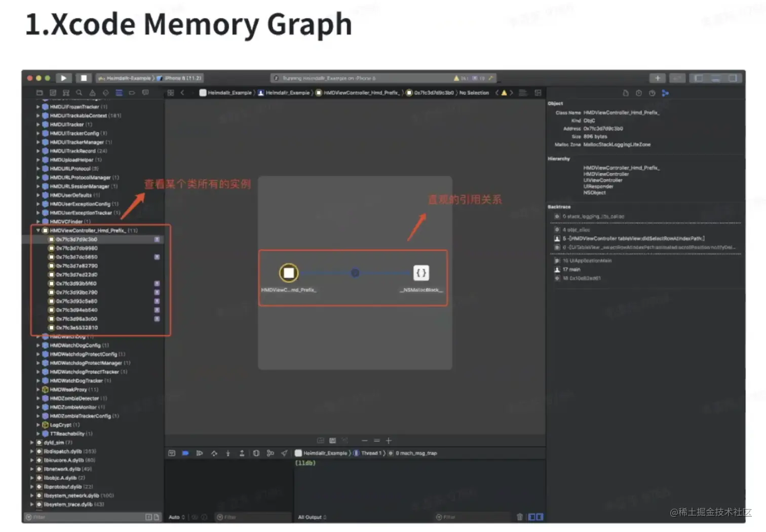Open the Test navigator diamond icon
The image size is (766, 532).
(105, 93)
